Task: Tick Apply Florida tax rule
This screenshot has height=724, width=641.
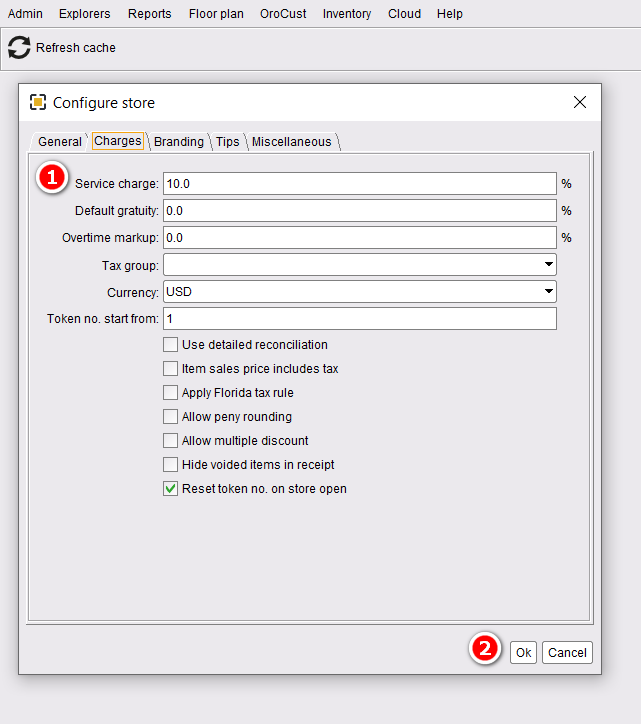Action: pyautogui.click(x=170, y=392)
